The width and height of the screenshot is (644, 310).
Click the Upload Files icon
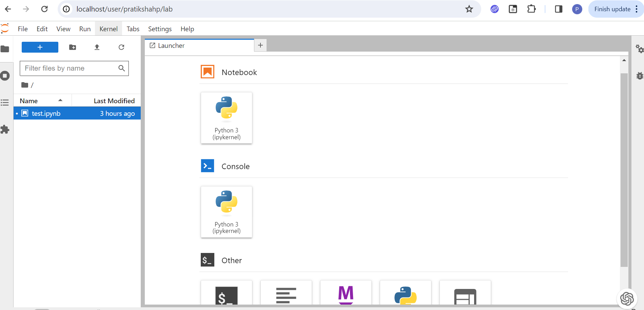coord(97,47)
